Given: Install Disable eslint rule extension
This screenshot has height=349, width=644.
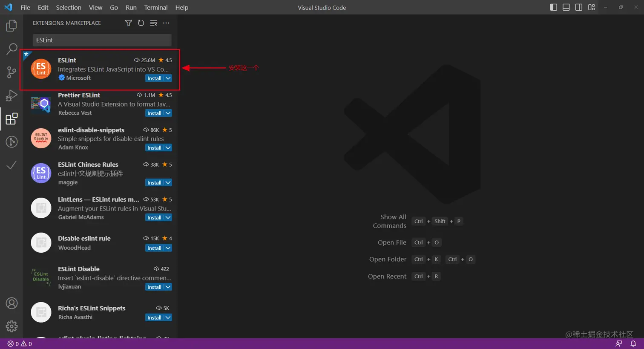Looking at the screenshot, I should pos(154,248).
